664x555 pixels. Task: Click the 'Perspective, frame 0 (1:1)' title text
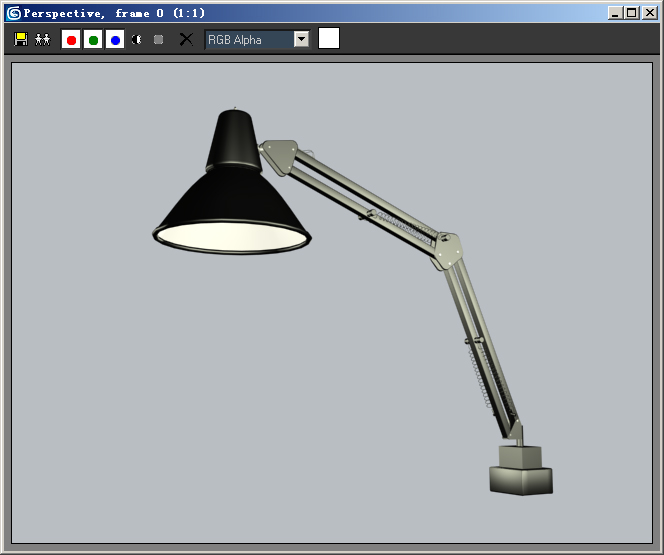(x=114, y=14)
